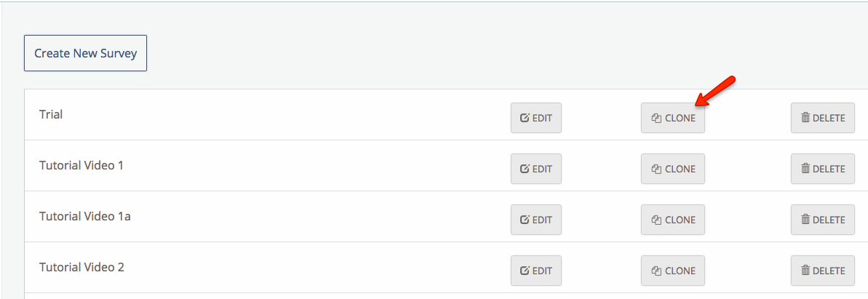Click pencil icon in Trial row
Viewport: 868px width, 299px height.
[525, 118]
